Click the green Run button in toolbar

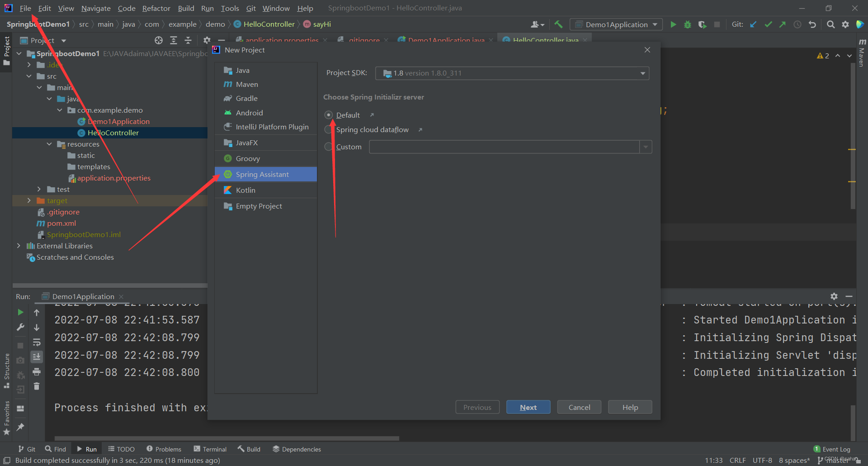(x=673, y=24)
